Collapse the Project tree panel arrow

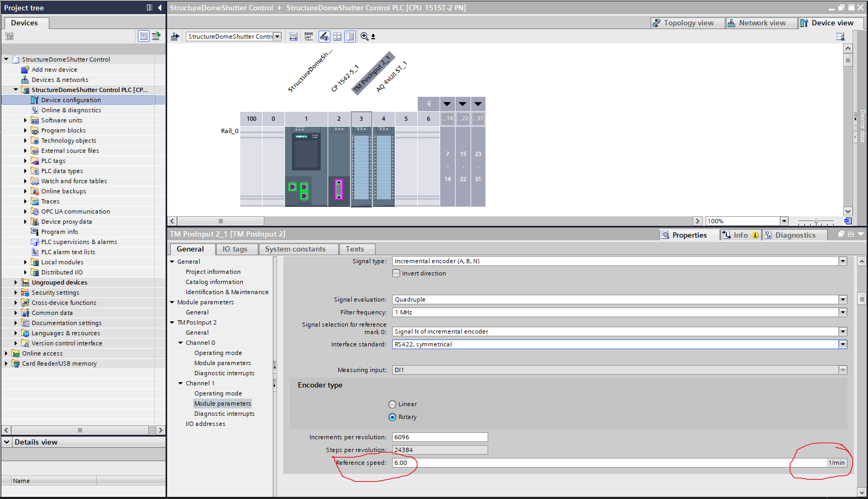160,7
